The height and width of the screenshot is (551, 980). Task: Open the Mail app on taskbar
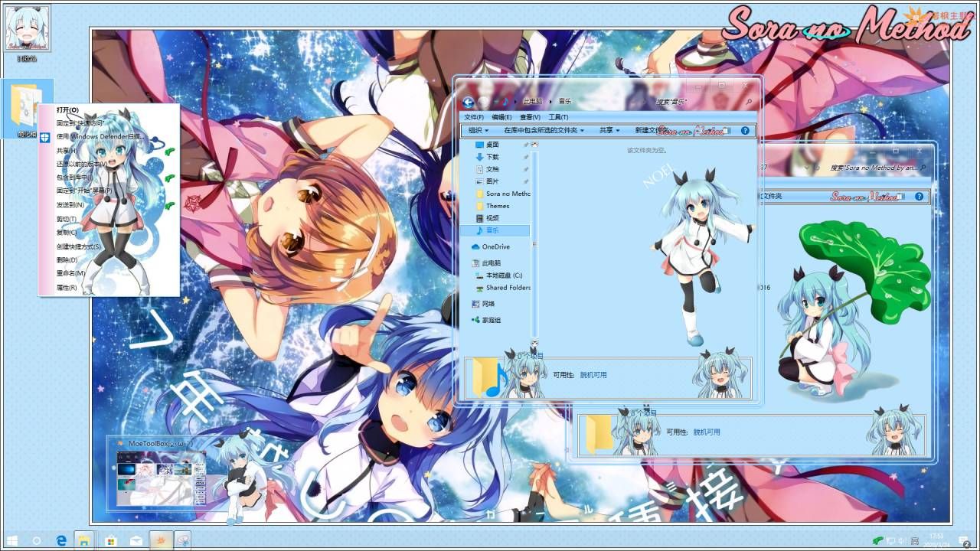[136, 540]
